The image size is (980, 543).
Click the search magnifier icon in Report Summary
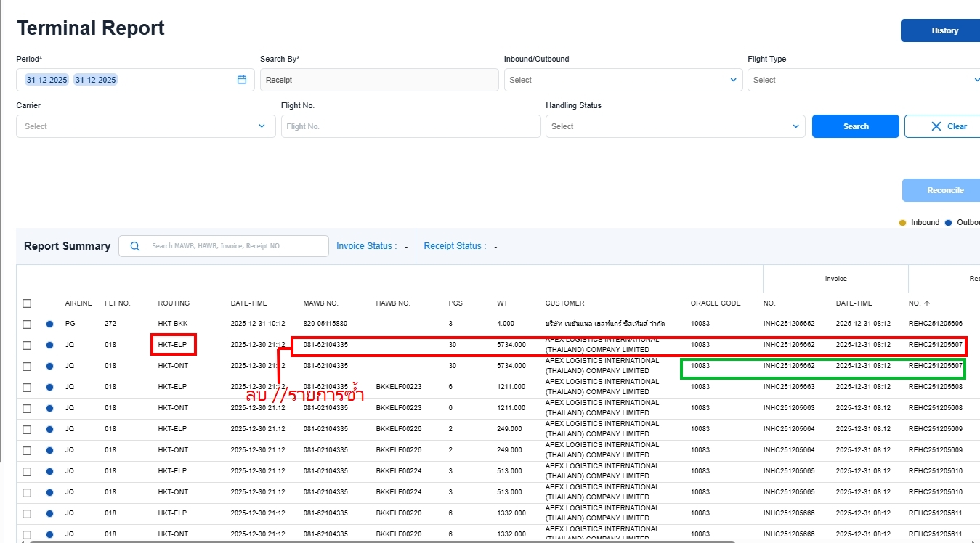[x=134, y=246]
